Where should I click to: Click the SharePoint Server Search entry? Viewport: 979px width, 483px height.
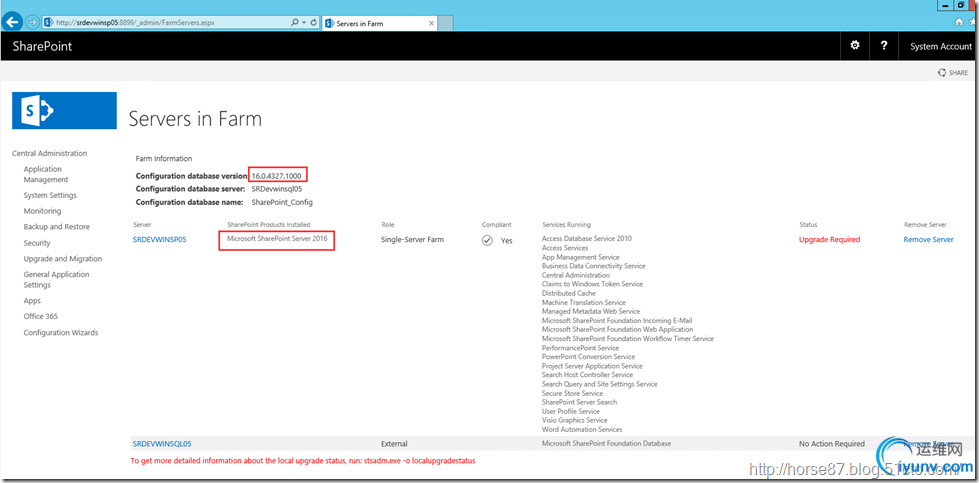[x=579, y=402]
